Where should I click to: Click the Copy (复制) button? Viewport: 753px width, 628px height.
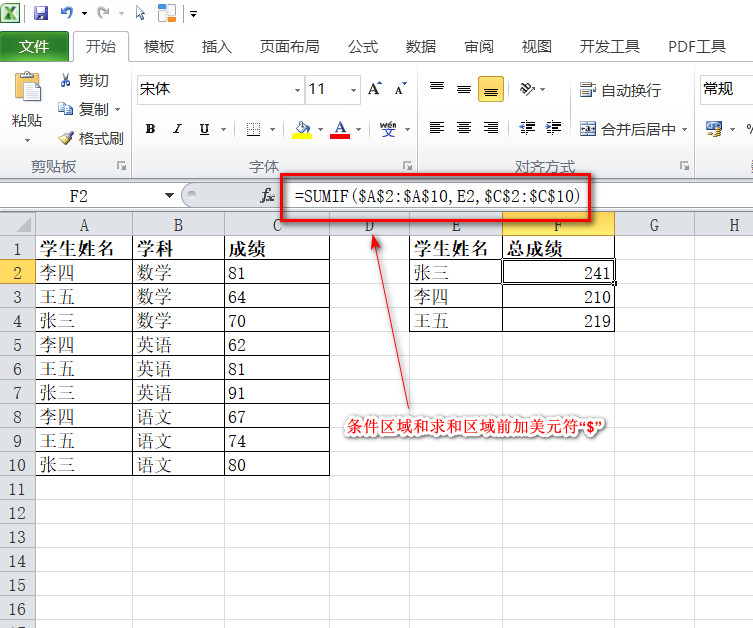tap(84, 109)
